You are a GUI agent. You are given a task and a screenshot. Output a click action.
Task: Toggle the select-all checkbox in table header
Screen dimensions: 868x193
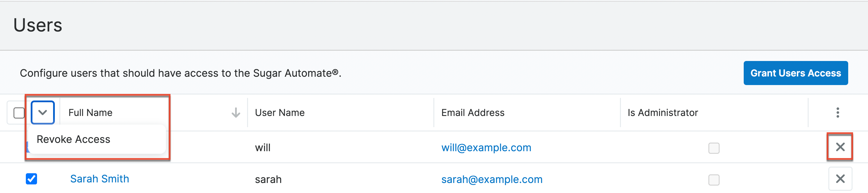click(x=19, y=113)
